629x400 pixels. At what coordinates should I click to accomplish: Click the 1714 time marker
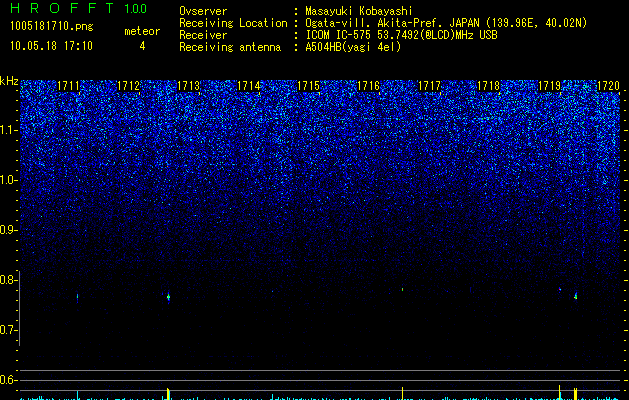(x=249, y=86)
